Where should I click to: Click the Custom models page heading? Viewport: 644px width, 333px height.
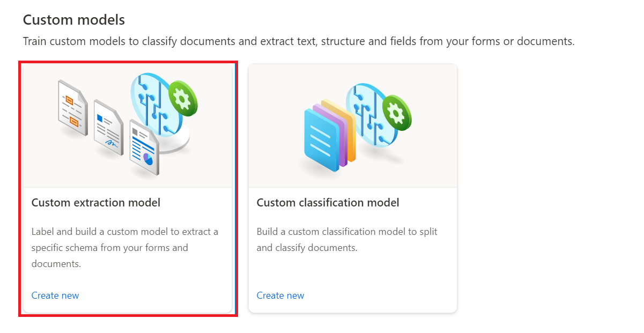[x=73, y=20]
